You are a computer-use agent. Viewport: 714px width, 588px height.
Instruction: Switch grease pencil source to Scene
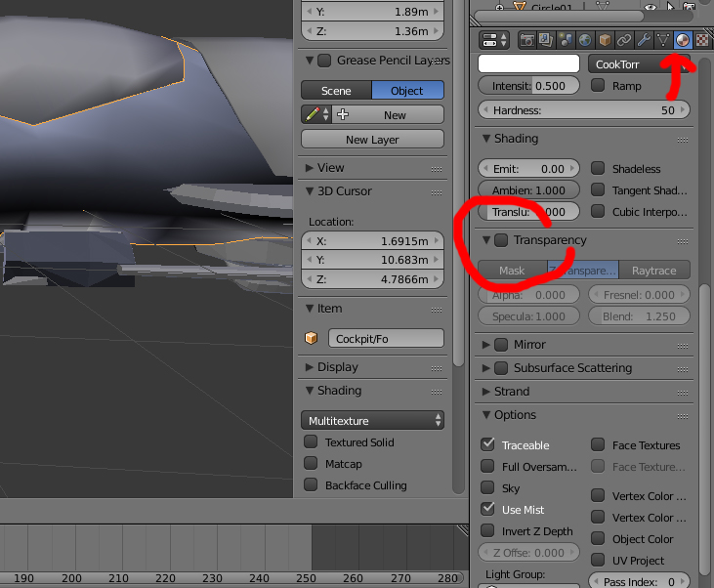336,91
